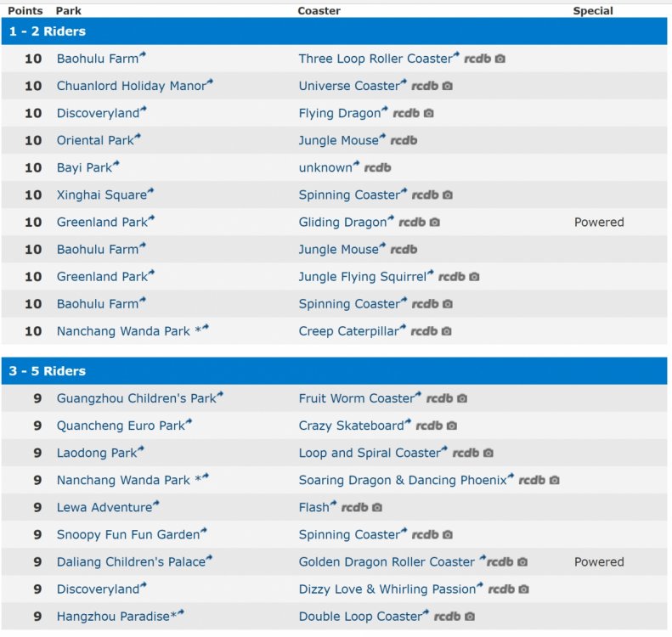Open the Loop and Spiral Coaster link
Image resolution: width=672 pixels, height=637 pixels.
(370, 453)
